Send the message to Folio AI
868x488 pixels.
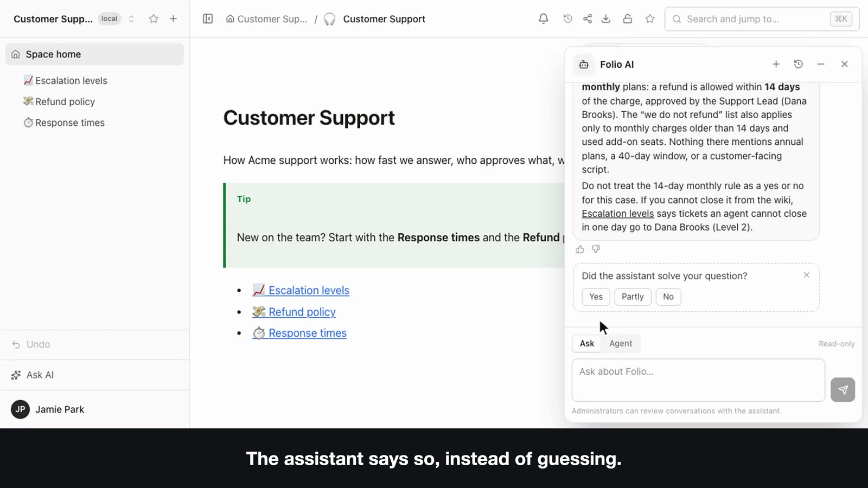click(843, 389)
